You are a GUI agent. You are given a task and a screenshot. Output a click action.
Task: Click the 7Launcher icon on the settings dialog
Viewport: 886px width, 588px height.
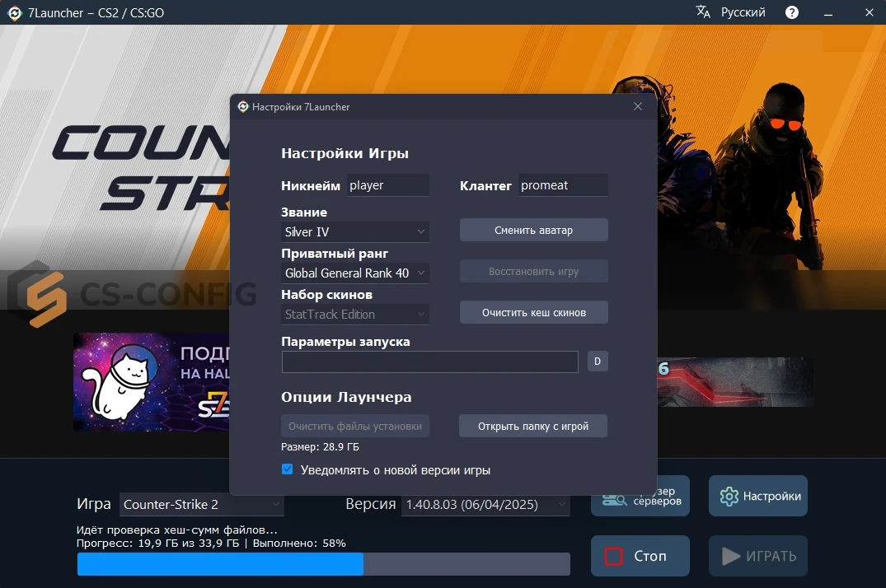click(x=242, y=106)
